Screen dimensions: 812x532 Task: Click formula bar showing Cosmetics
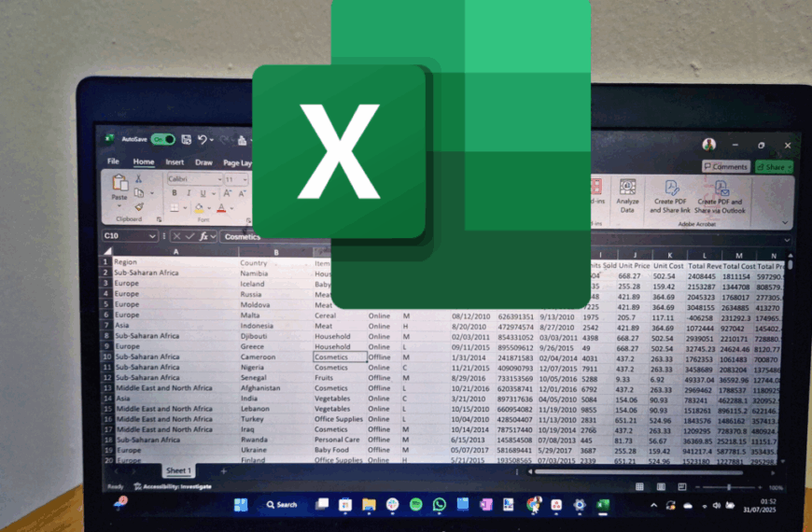[243, 237]
